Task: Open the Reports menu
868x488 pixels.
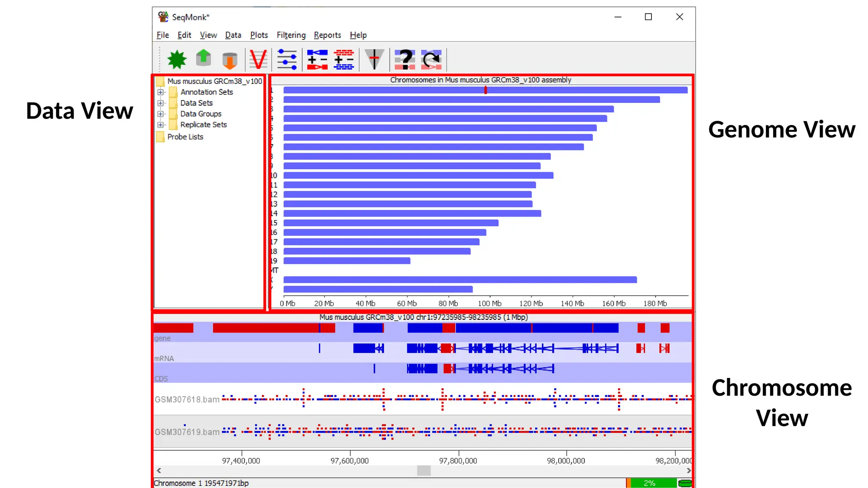Action: [327, 35]
